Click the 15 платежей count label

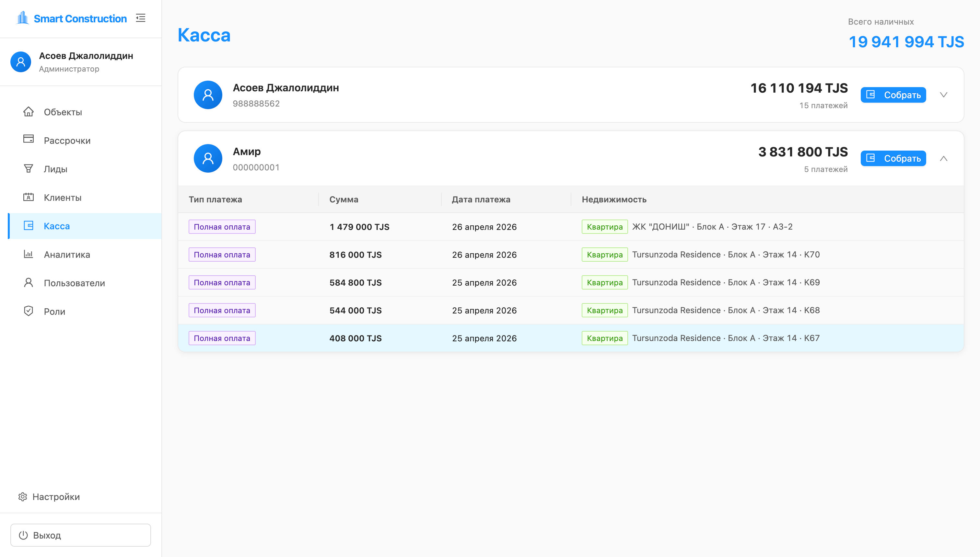pos(823,105)
